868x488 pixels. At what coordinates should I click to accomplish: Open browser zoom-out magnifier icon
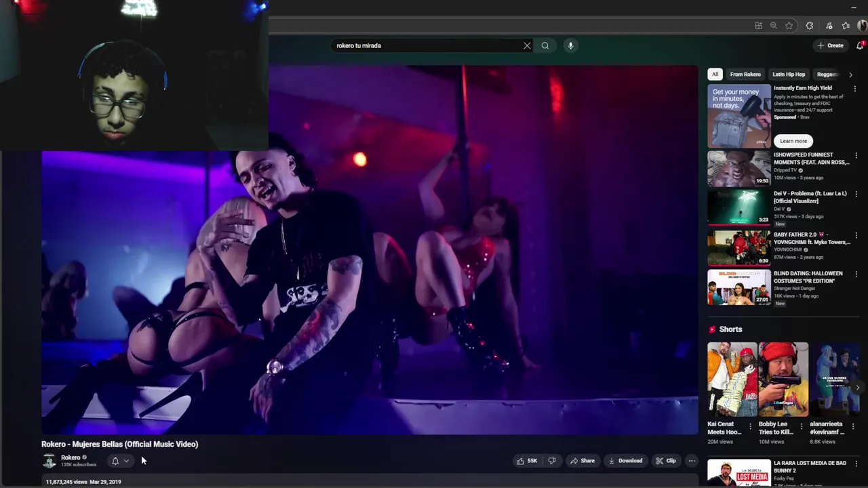click(x=774, y=26)
